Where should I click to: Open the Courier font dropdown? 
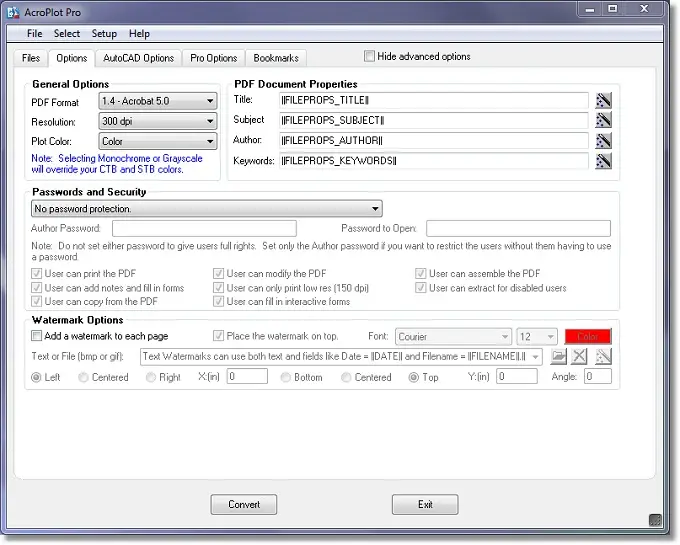point(453,337)
